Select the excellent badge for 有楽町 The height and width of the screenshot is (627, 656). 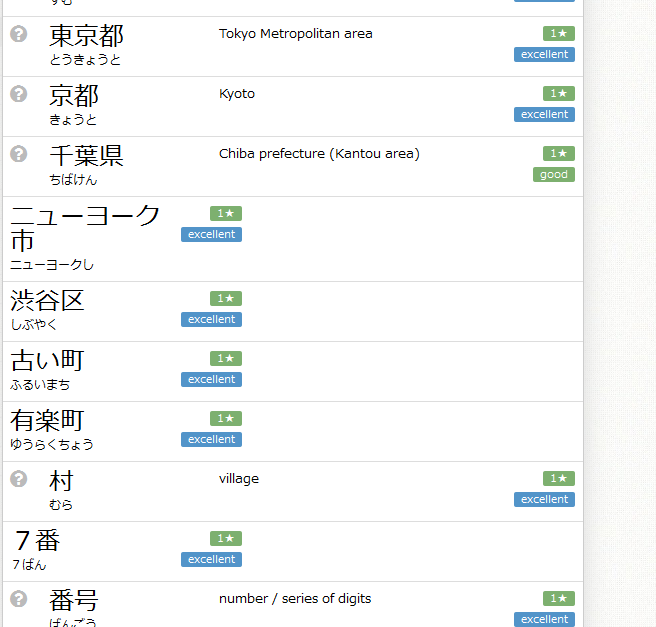pos(211,440)
